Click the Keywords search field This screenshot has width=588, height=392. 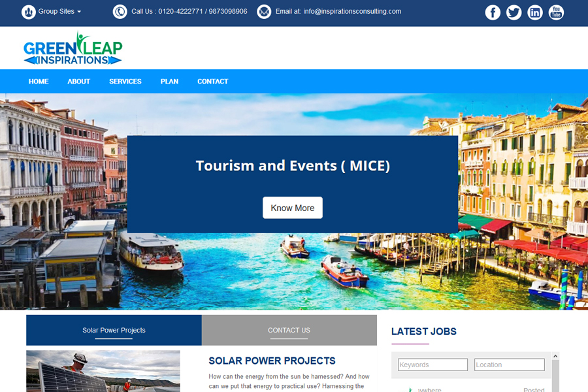(x=433, y=365)
